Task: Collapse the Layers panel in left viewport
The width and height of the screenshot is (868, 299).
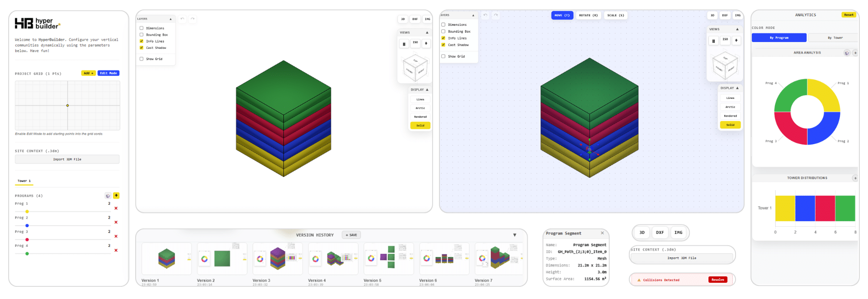Action: pyautogui.click(x=170, y=19)
